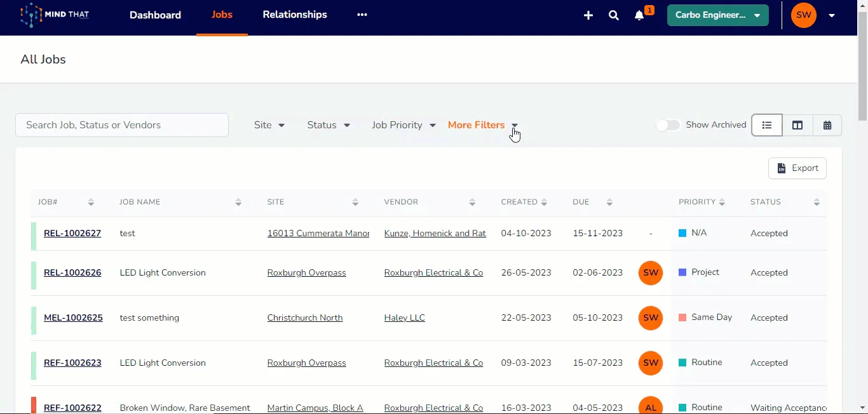This screenshot has width=868, height=414.
Task: Sort by JOB# column arrows
Action: click(91, 203)
